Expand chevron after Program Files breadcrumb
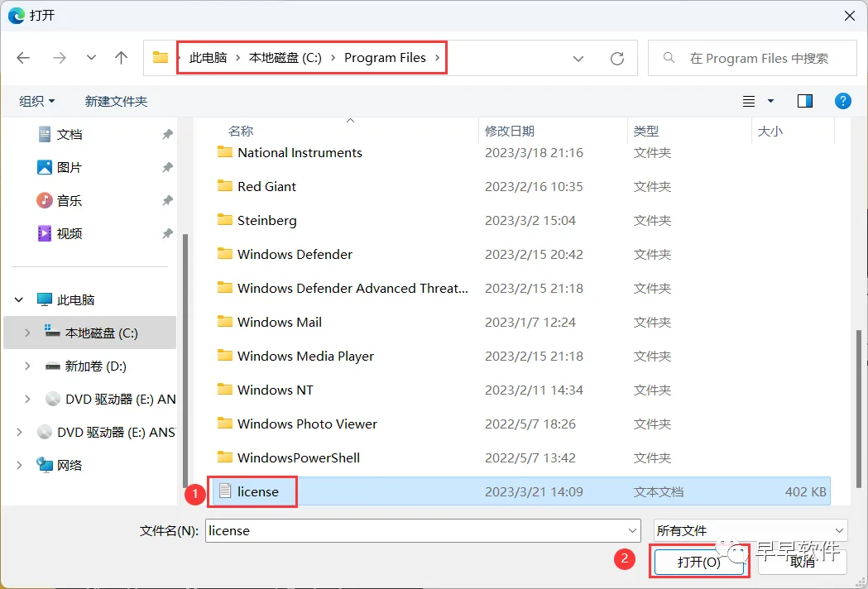Image resolution: width=868 pixels, height=589 pixels. pyautogui.click(x=438, y=58)
